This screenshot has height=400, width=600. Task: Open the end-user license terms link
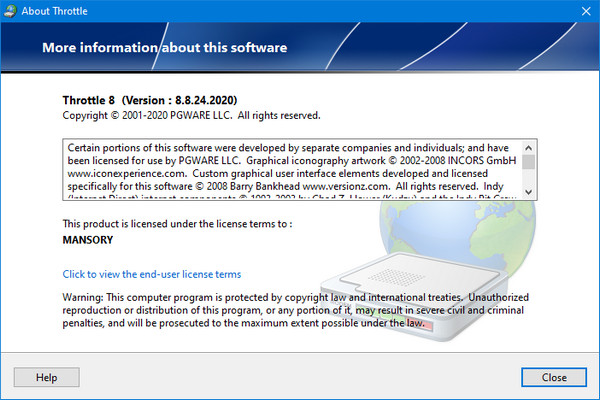(151, 274)
